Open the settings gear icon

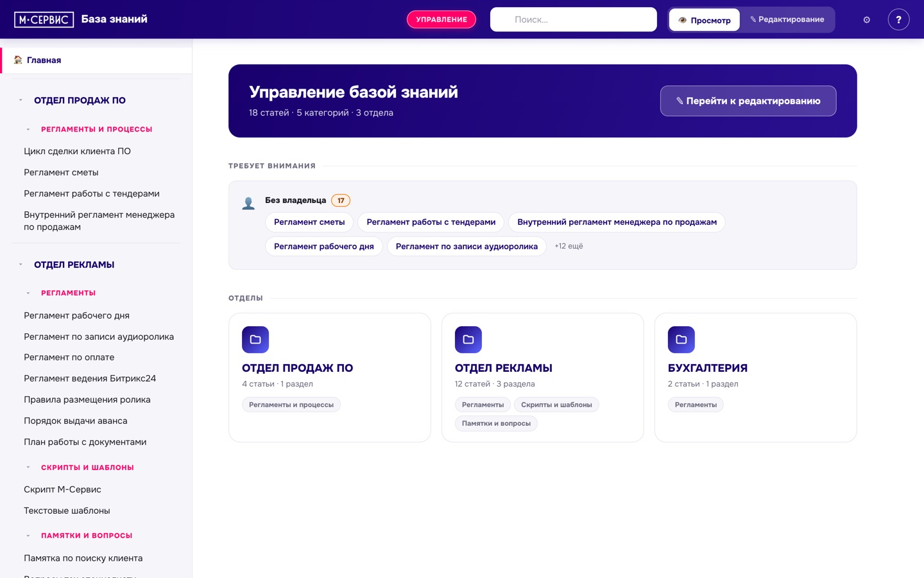(x=866, y=20)
